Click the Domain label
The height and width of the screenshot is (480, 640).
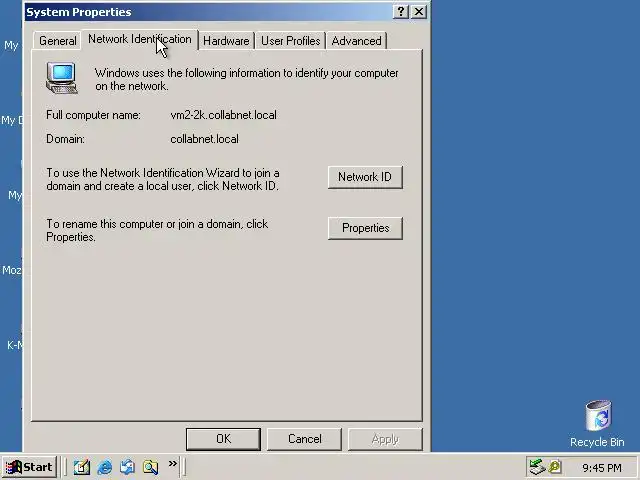point(65,139)
